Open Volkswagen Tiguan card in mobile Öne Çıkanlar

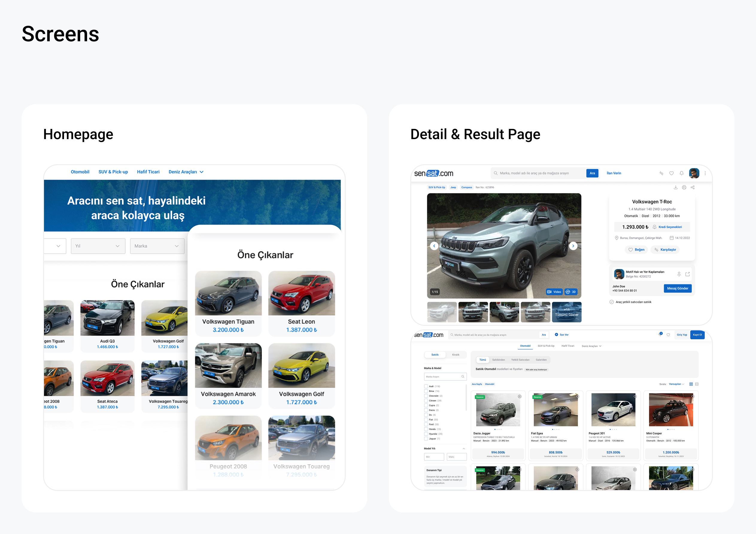pos(228,303)
